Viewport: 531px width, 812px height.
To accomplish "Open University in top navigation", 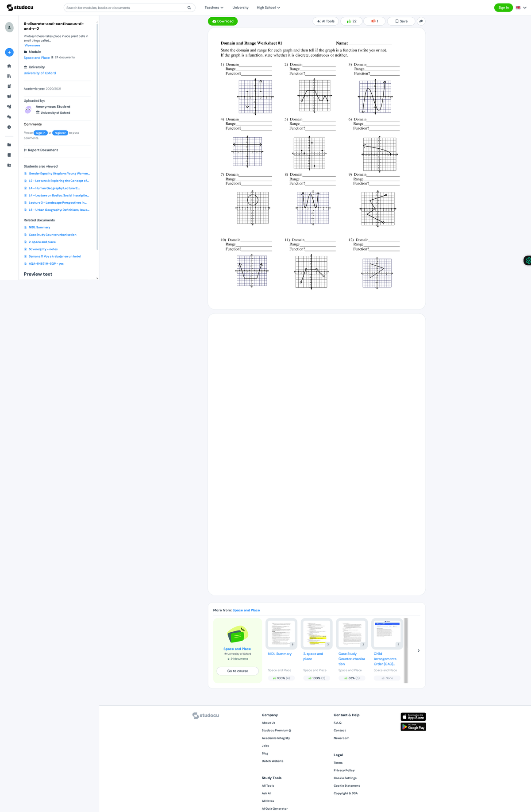I will [240, 8].
